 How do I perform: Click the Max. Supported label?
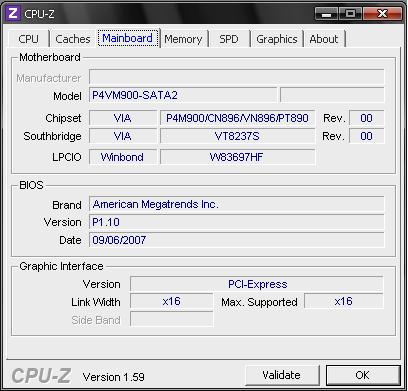tap(259, 302)
